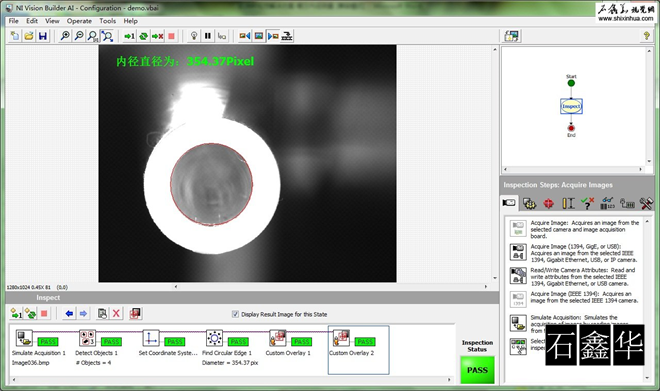Select the Custom Overlay 1 step
This screenshot has width=660, height=391.
click(277, 338)
